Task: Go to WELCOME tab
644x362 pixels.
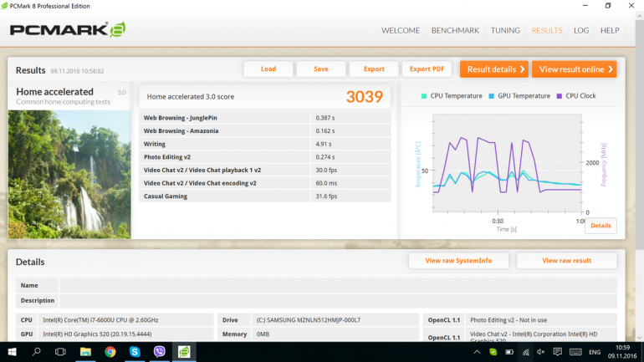Action: point(401,30)
